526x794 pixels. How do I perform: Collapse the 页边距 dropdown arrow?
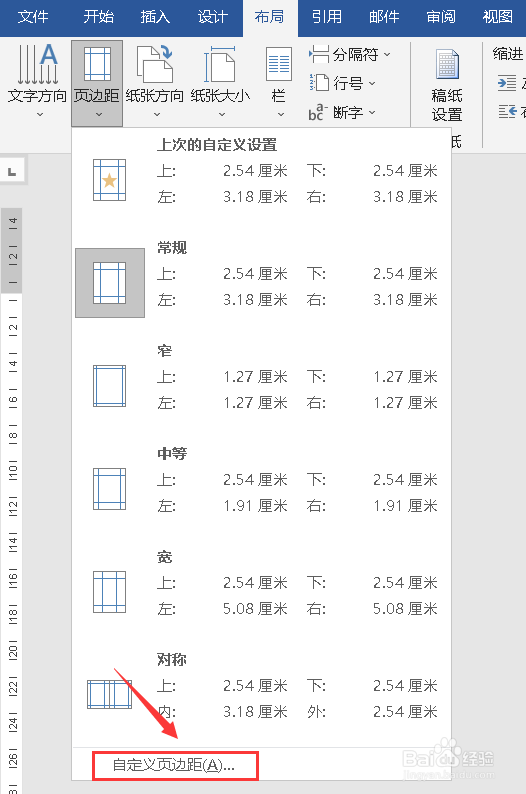click(99, 115)
